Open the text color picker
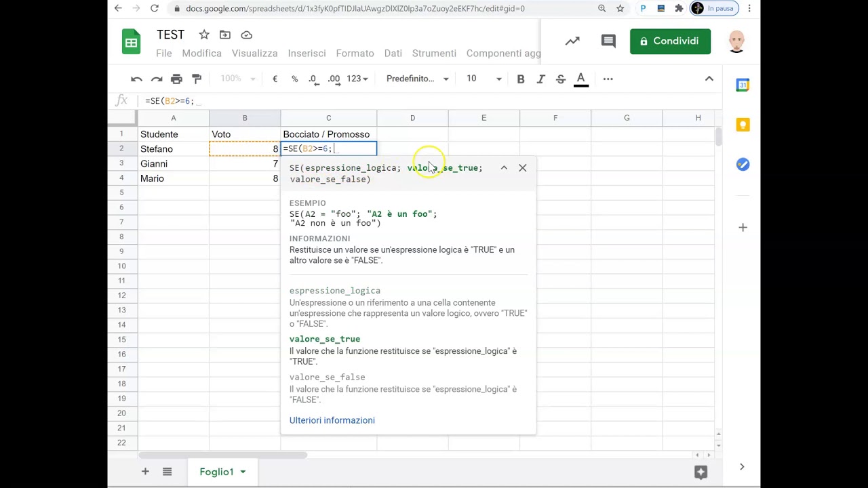Viewport: 868px width, 488px height. [x=580, y=79]
